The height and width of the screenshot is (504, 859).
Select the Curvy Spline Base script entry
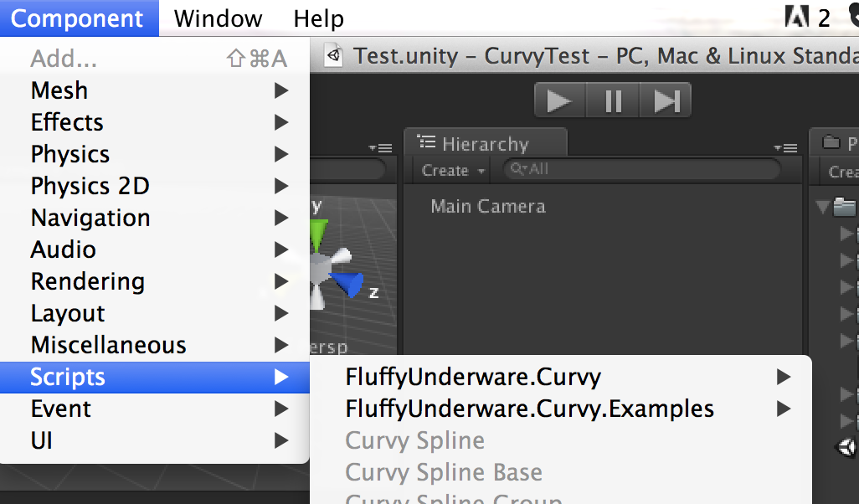point(561,472)
